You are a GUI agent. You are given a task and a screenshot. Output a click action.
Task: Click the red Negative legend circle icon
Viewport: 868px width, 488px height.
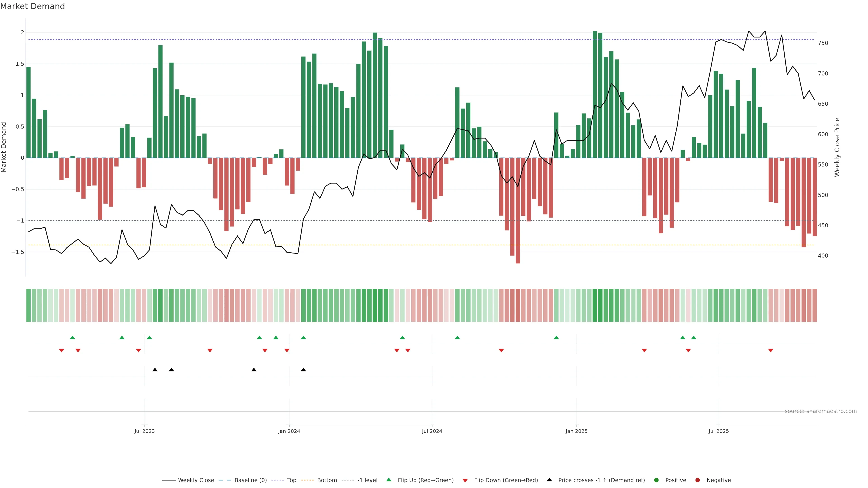pyautogui.click(x=698, y=480)
